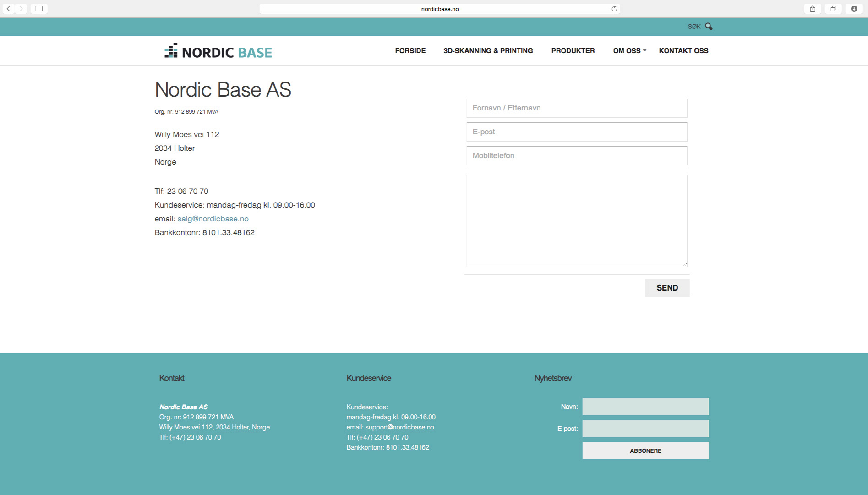Click the Willy Moes vei 112 address line
Viewport: 868px width, 495px height.
click(x=187, y=135)
